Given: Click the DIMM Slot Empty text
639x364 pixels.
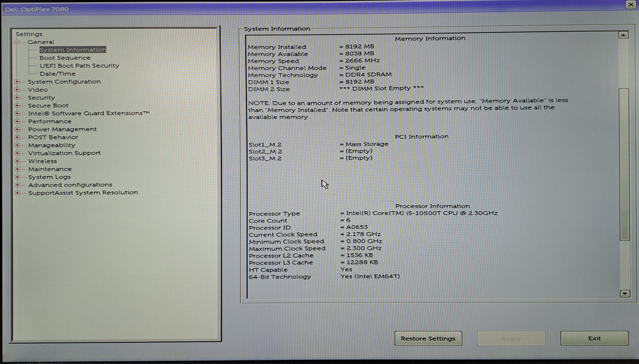Looking at the screenshot, I should [382, 88].
